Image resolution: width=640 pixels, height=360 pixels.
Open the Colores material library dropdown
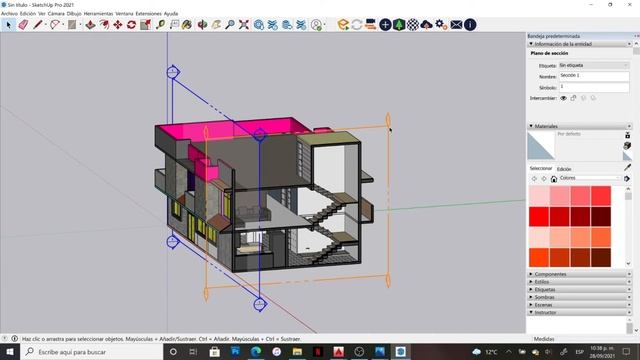tap(589, 178)
